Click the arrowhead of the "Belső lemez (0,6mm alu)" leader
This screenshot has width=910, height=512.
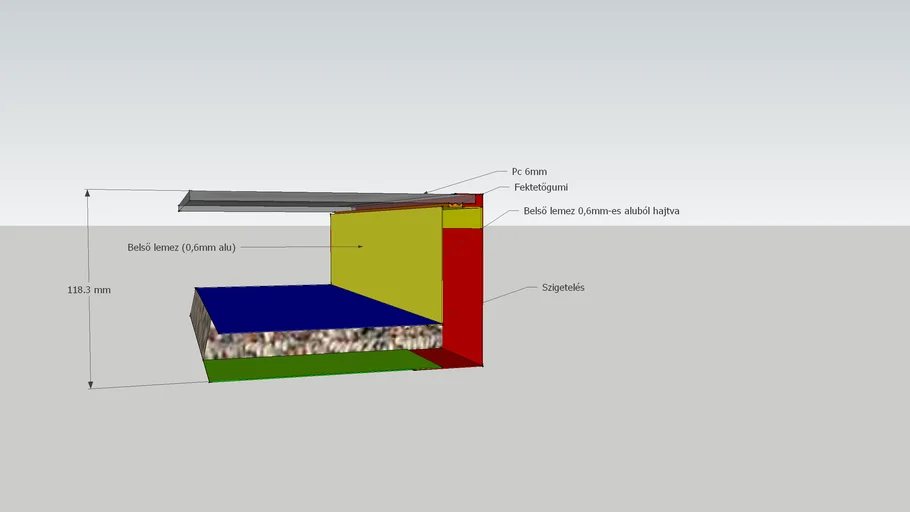click(359, 247)
